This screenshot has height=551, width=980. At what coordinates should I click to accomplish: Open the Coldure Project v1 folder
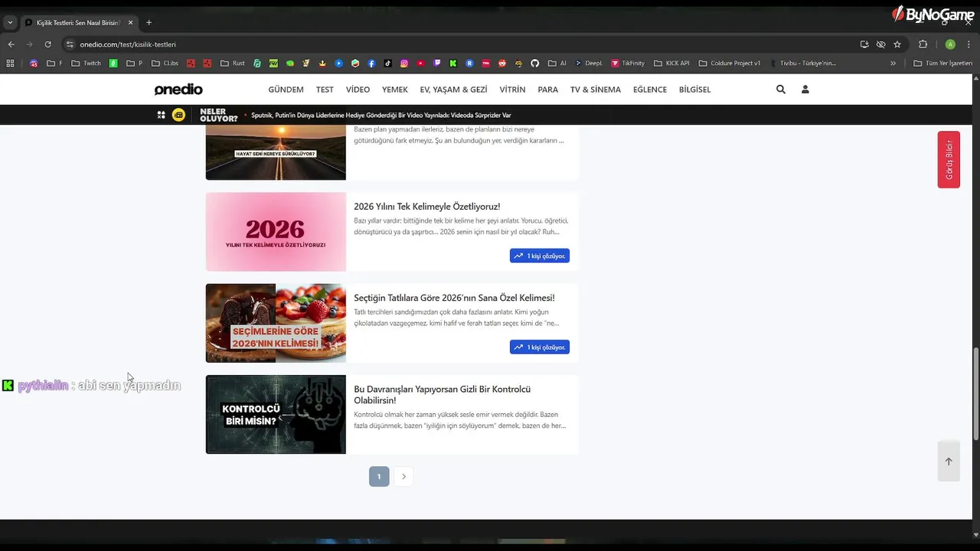point(729,64)
